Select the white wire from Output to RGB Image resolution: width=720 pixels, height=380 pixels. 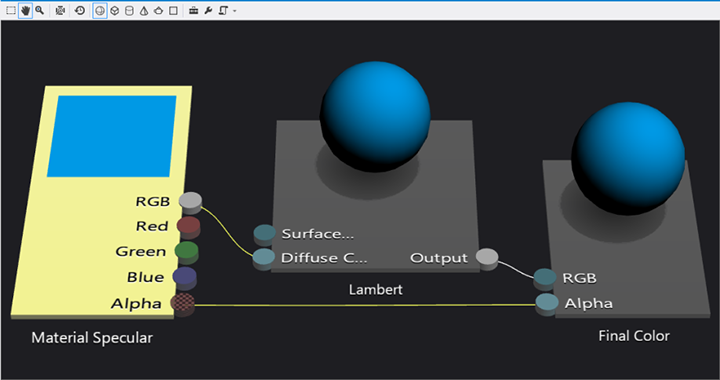pos(516,269)
